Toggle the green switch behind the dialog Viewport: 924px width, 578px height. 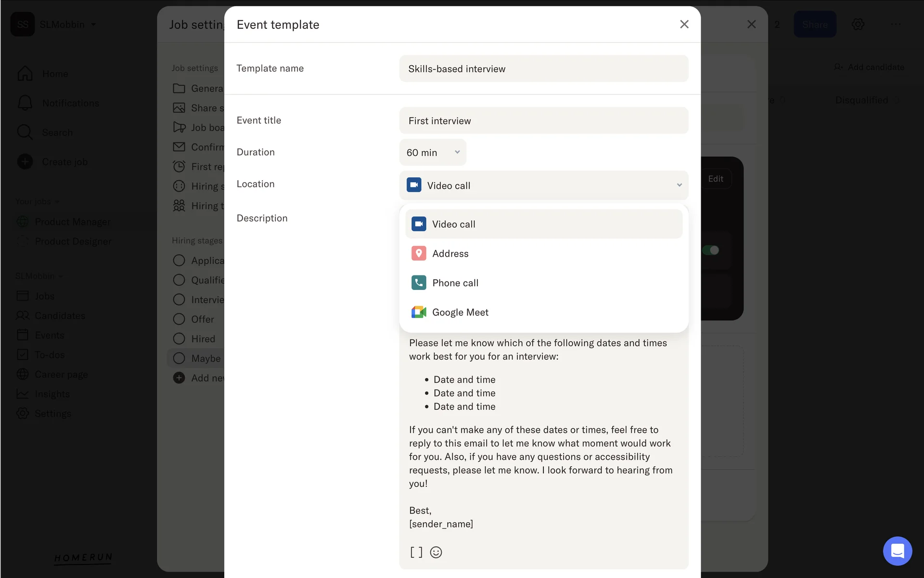pyautogui.click(x=711, y=250)
